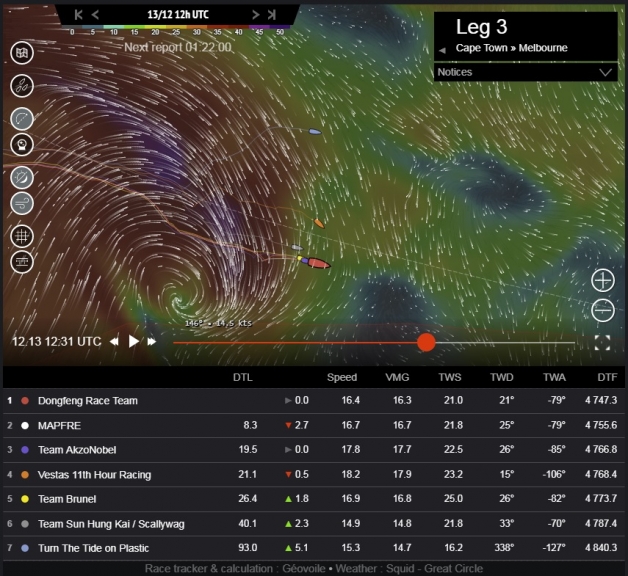The image size is (628, 576).
Task: Click Turn The Tide blue color dot
Action: click(x=25, y=548)
